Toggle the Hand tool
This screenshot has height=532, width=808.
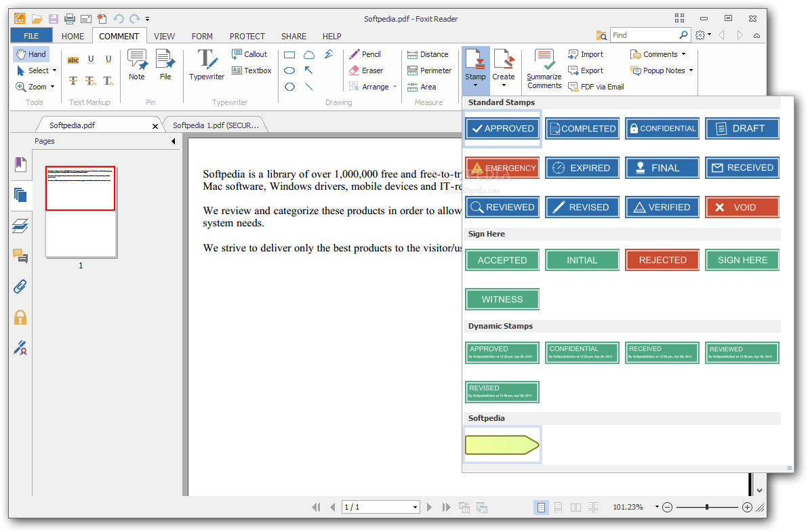[x=31, y=54]
